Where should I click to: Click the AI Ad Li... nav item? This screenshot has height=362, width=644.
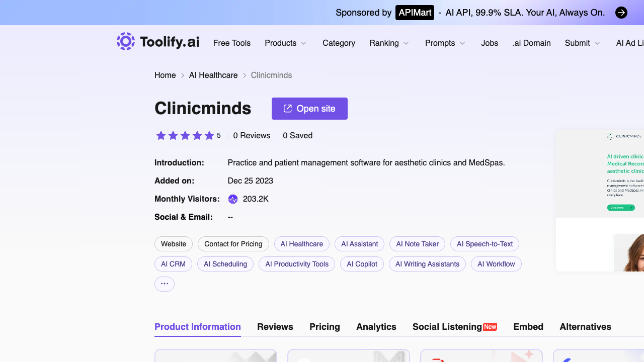(x=630, y=43)
